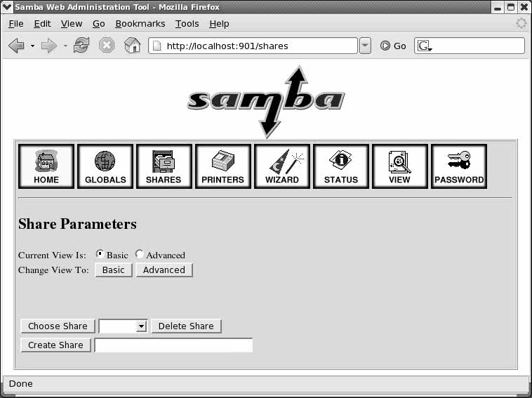Open the Bookmarks menu
532x398 pixels.
[140, 24]
